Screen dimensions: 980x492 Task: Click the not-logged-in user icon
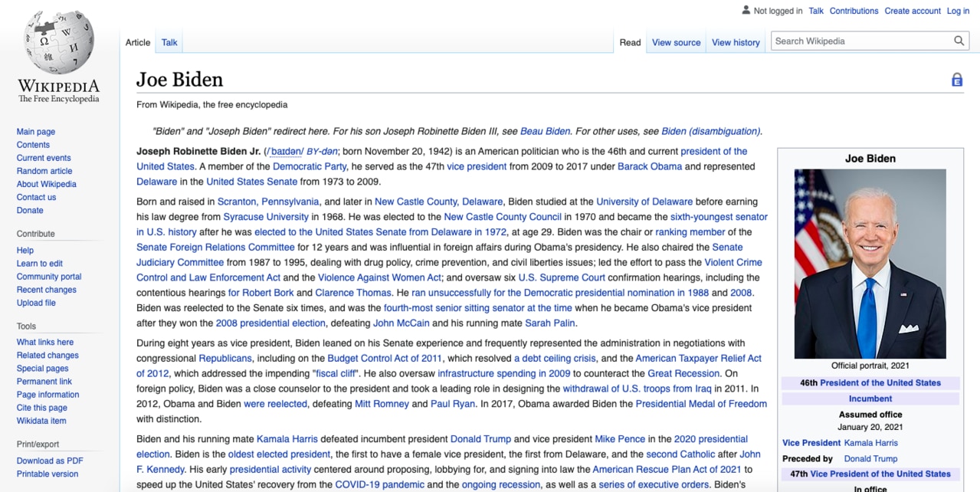coord(746,11)
